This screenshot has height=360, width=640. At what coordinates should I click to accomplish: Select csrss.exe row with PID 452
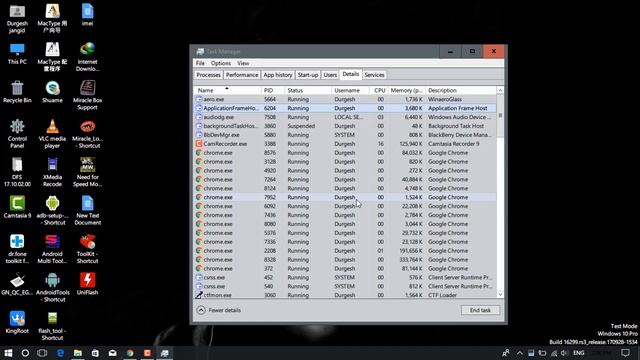(x=345, y=278)
